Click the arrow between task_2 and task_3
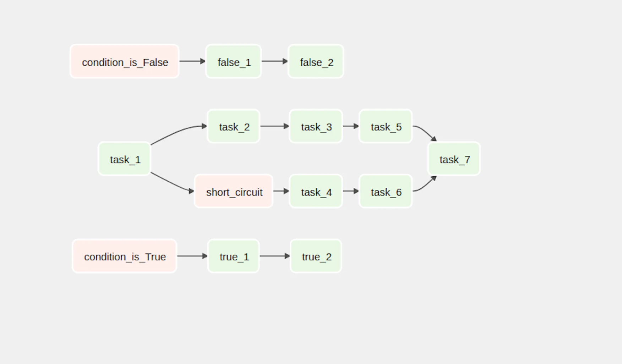 coord(274,126)
